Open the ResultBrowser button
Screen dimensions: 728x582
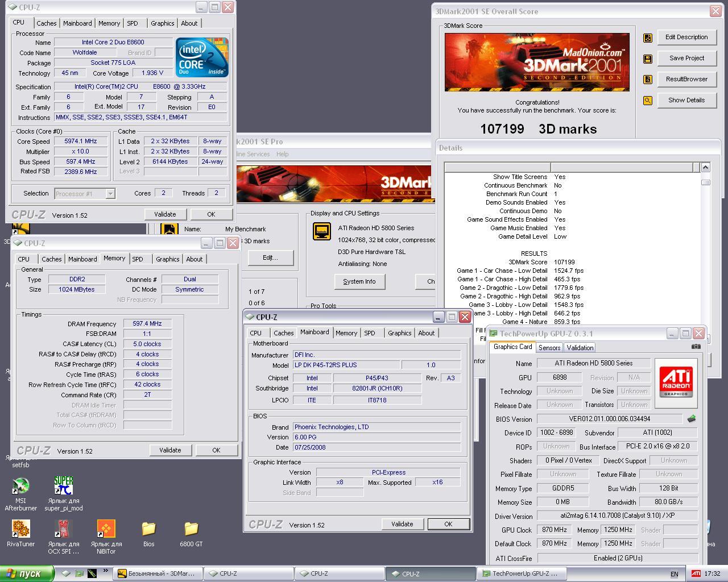point(686,79)
